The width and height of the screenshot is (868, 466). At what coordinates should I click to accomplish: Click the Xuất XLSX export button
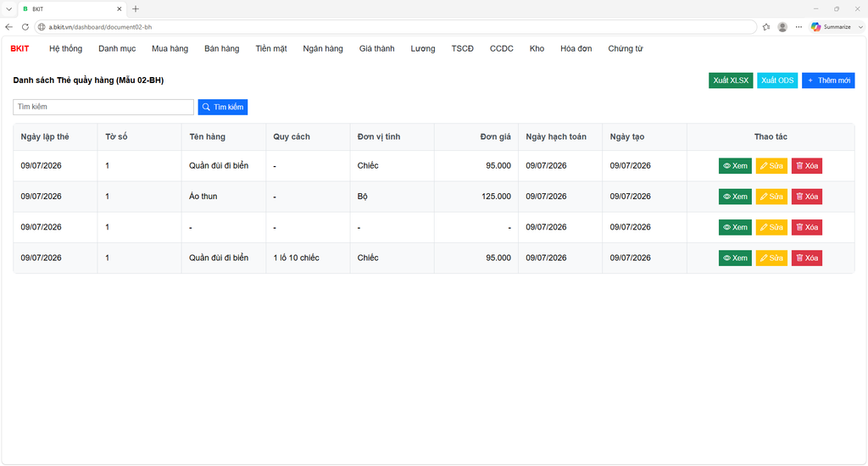click(731, 80)
